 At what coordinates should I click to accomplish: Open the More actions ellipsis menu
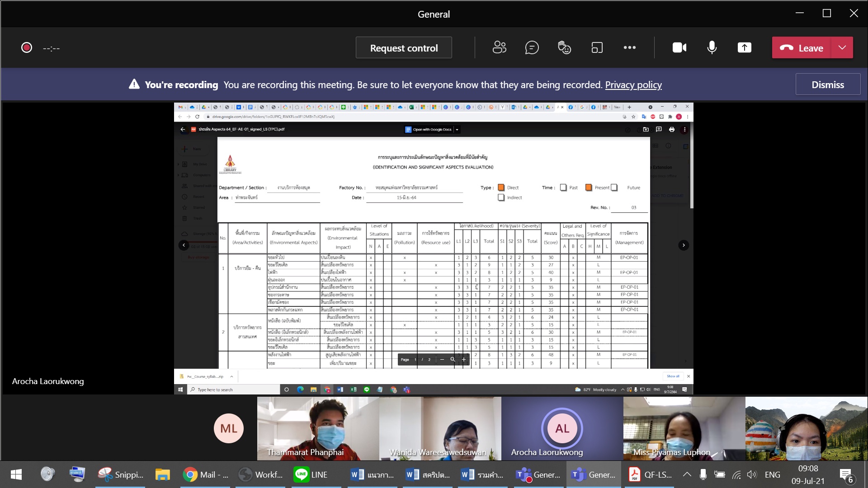point(629,47)
